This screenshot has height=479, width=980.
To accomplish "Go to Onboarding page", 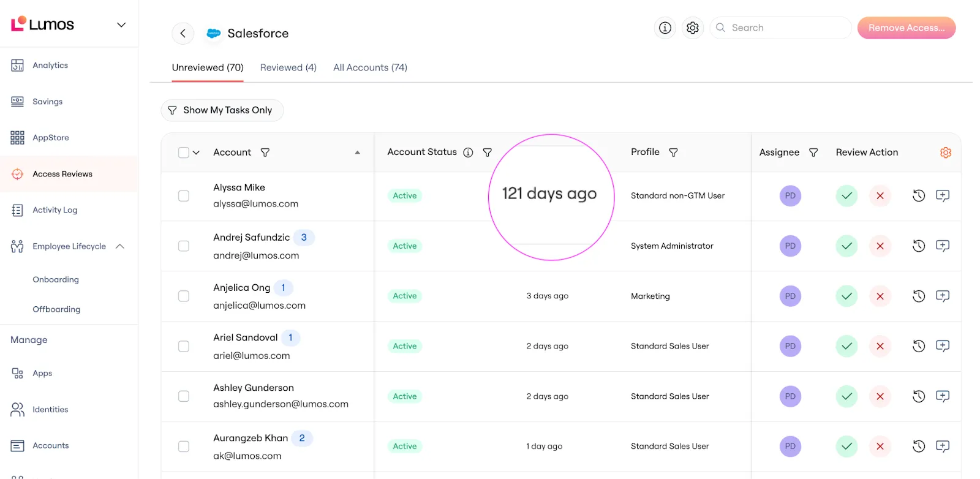I will click(x=56, y=280).
